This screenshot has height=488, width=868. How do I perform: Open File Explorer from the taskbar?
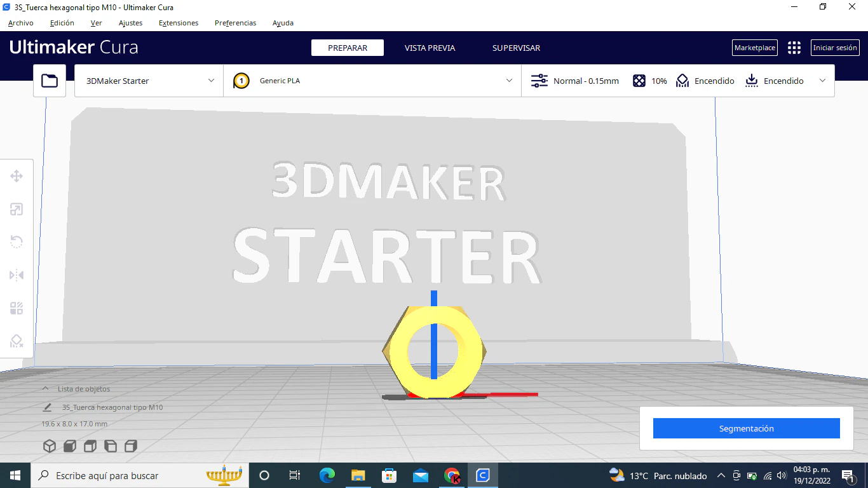(x=358, y=475)
